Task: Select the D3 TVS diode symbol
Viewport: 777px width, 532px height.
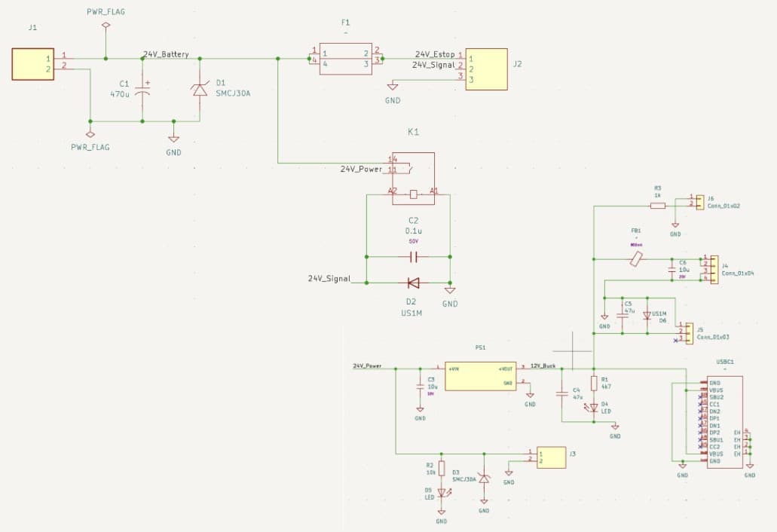Action: (x=484, y=479)
